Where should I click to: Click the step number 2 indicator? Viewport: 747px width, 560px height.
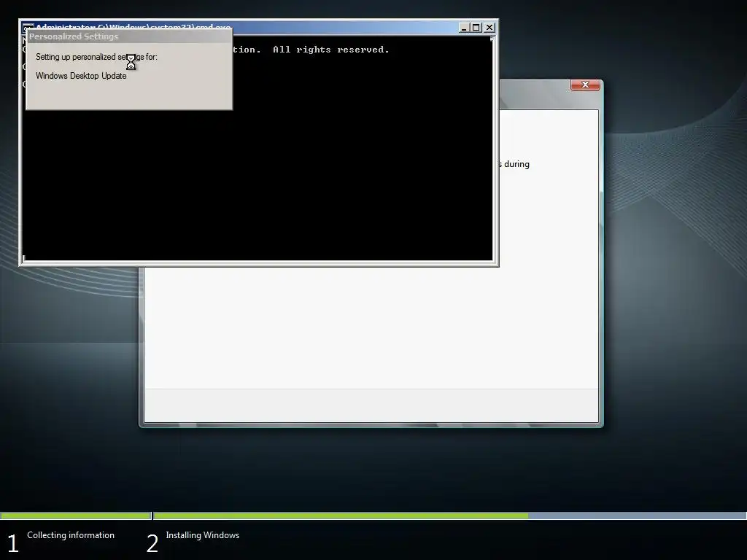(x=152, y=544)
